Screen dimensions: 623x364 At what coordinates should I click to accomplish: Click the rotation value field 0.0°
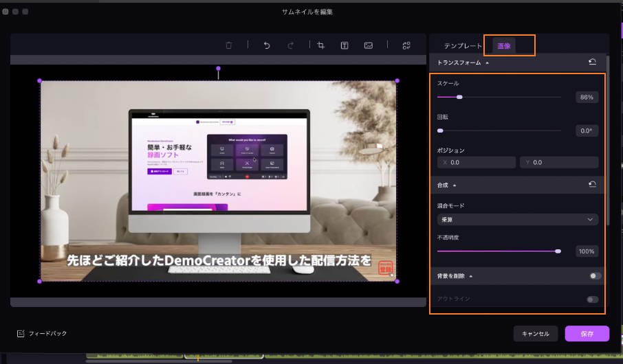point(587,130)
